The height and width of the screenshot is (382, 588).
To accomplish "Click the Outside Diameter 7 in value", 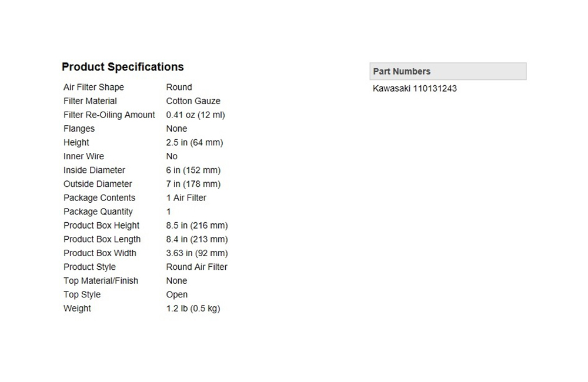I will point(193,184).
